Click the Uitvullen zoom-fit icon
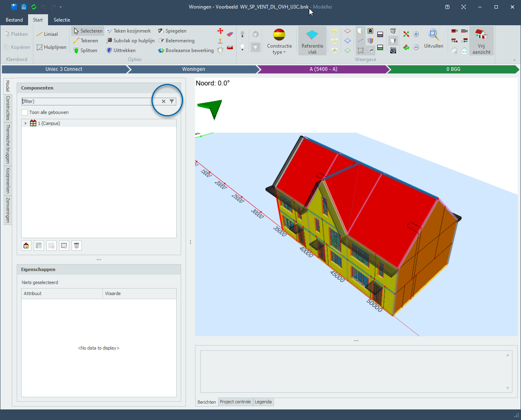 click(x=433, y=39)
